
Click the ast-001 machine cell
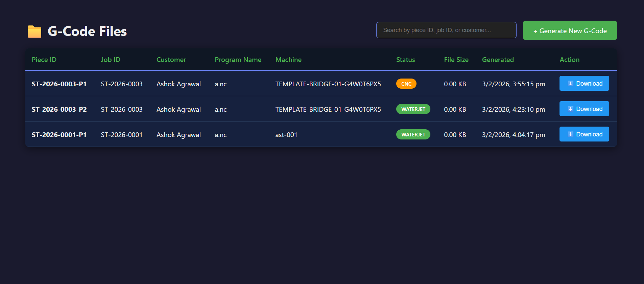(286, 135)
